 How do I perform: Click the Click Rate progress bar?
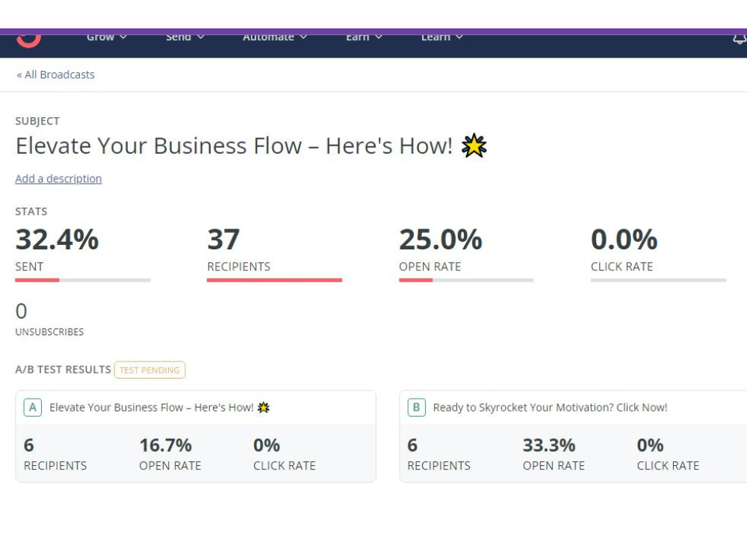[x=658, y=280]
